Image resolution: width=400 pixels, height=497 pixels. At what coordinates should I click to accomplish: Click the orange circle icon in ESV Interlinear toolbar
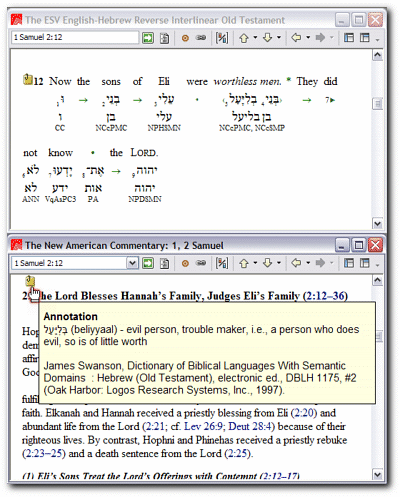tap(185, 38)
